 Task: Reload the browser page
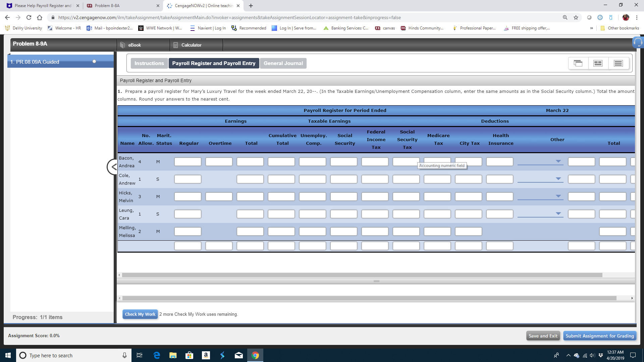[29, 17]
